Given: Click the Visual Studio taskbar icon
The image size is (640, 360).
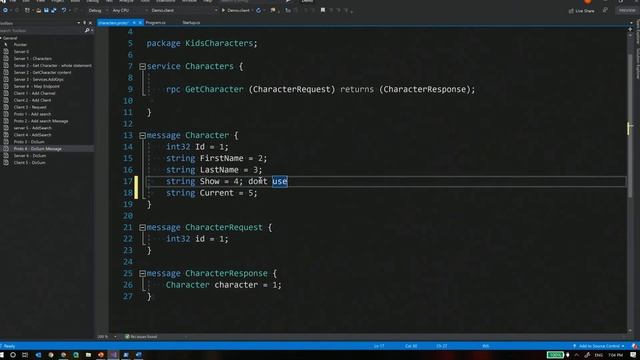Looking at the screenshot, I should tap(113, 355).
